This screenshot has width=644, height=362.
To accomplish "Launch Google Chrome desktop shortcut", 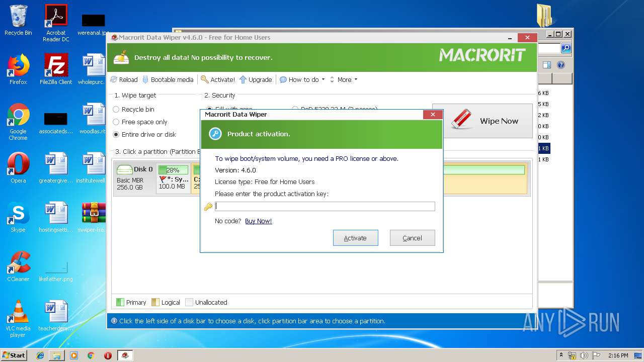I will point(18,122).
